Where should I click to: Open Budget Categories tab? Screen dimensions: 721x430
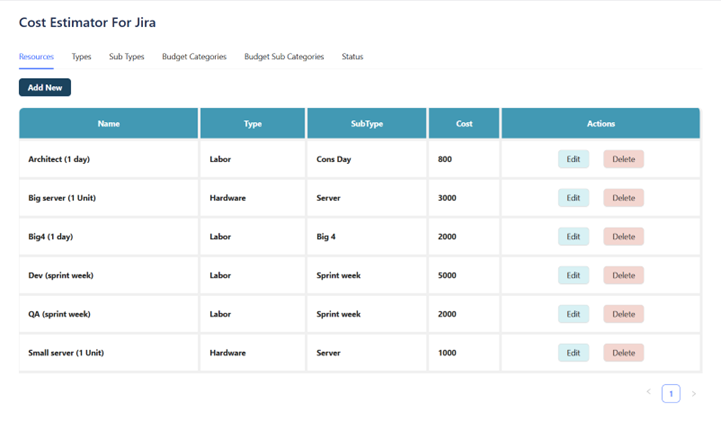tap(194, 57)
